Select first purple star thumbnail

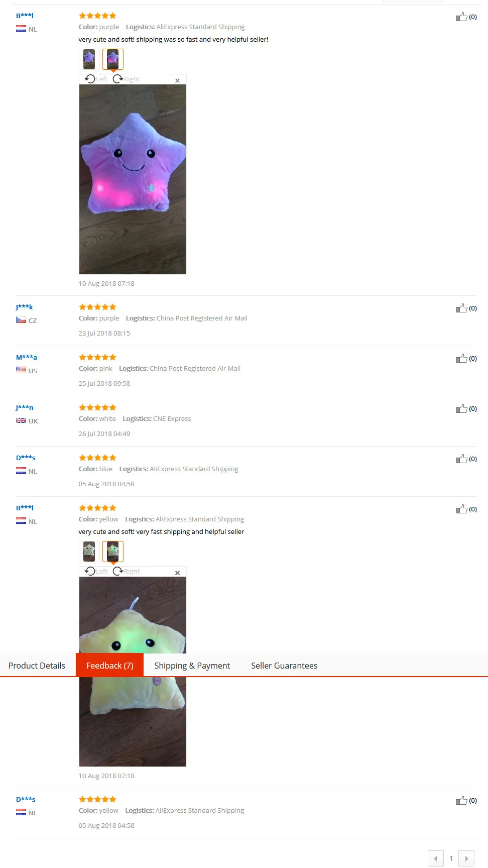[x=89, y=59]
